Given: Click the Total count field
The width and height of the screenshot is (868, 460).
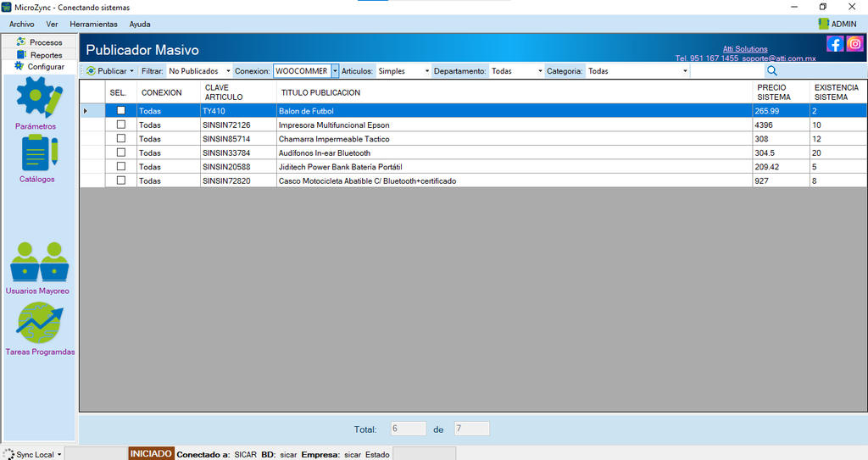Looking at the screenshot, I should (409, 429).
